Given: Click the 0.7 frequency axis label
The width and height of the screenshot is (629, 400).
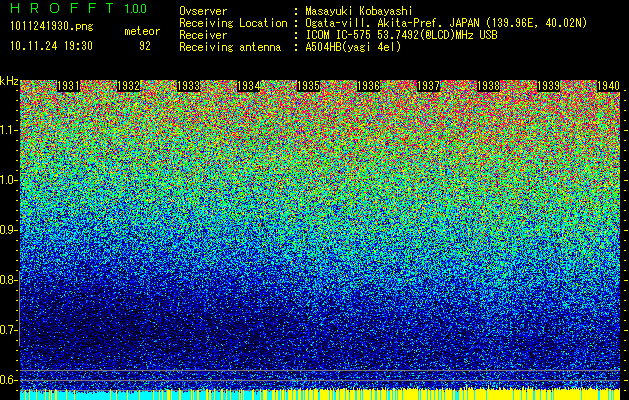Looking at the screenshot, I should pyautogui.click(x=9, y=330).
